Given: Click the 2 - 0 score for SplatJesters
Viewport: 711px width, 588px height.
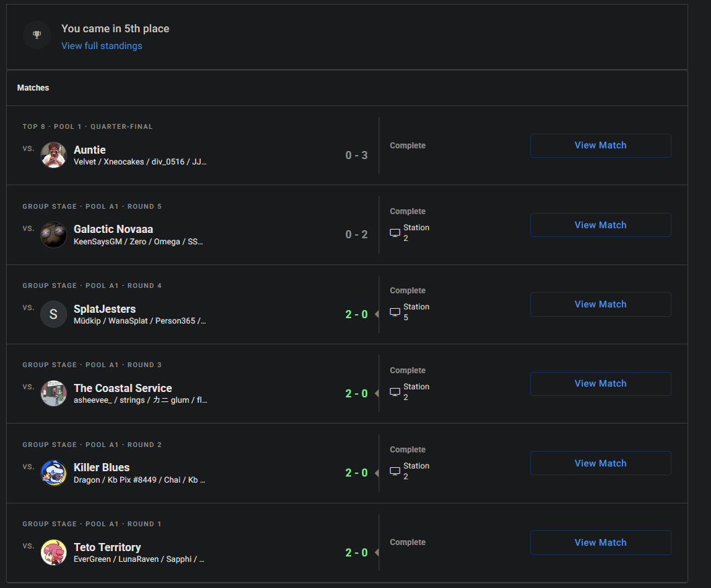Looking at the screenshot, I should click(357, 314).
